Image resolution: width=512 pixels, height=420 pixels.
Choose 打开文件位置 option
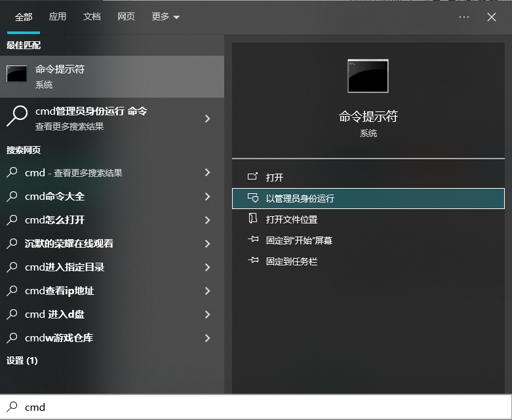point(368,220)
